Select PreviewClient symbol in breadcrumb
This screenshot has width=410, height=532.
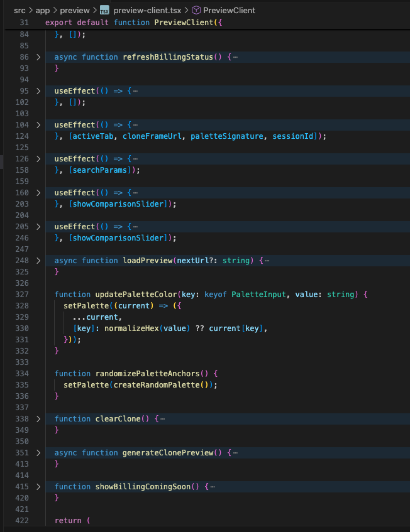pyautogui.click(x=229, y=11)
